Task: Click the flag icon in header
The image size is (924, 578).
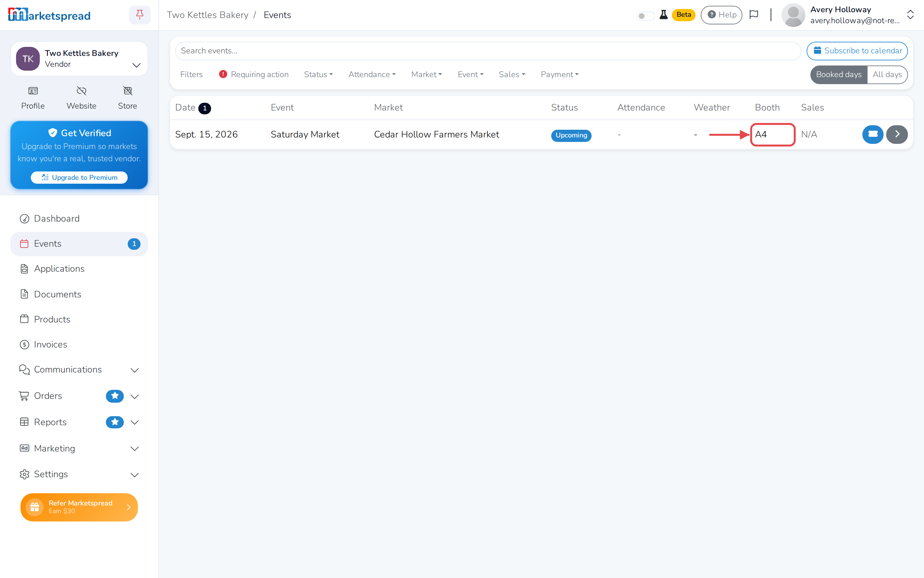Action: [x=754, y=15]
